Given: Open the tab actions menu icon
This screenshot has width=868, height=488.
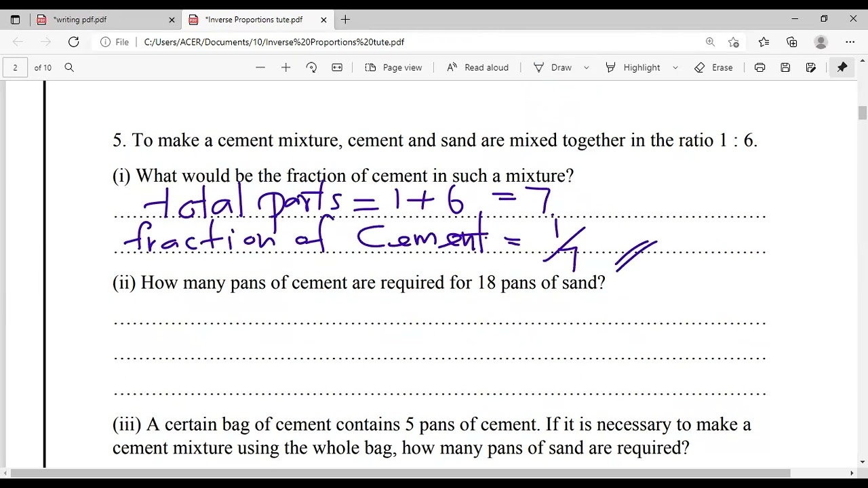Looking at the screenshot, I should click(x=16, y=20).
